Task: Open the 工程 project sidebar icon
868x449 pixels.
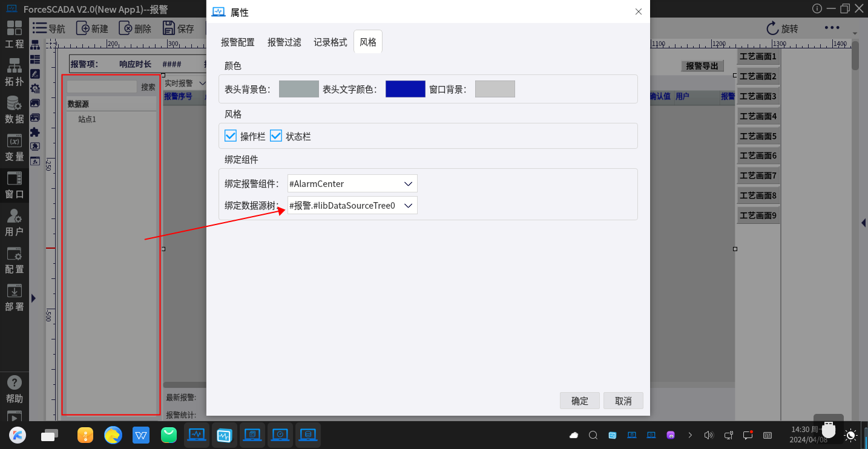Action: (15, 34)
